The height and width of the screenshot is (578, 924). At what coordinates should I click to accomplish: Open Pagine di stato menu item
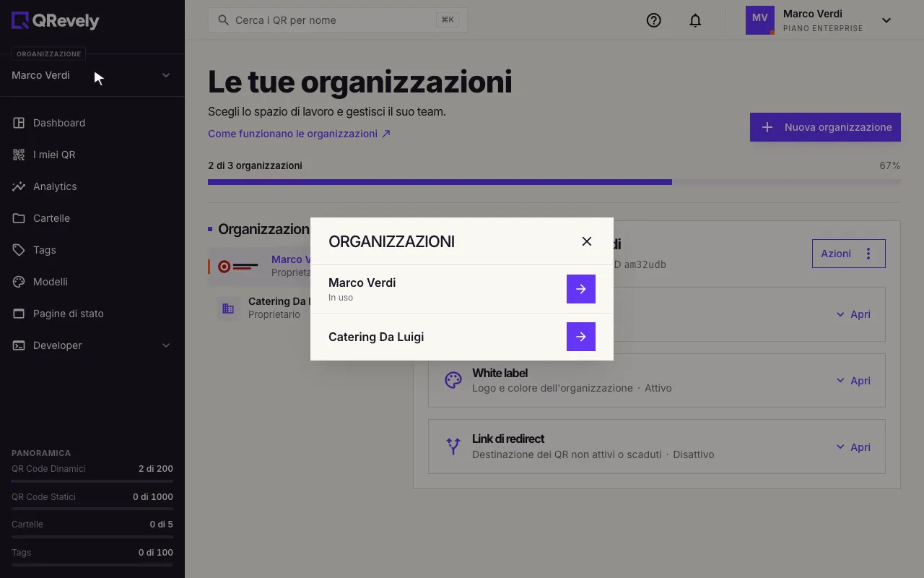point(92,314)
